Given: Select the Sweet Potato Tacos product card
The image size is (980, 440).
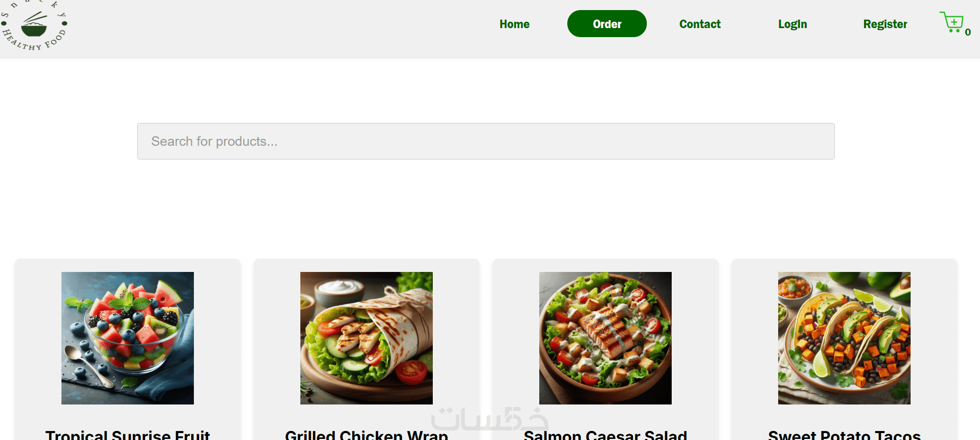Looking at the screenshot, I should pos(844,350).
